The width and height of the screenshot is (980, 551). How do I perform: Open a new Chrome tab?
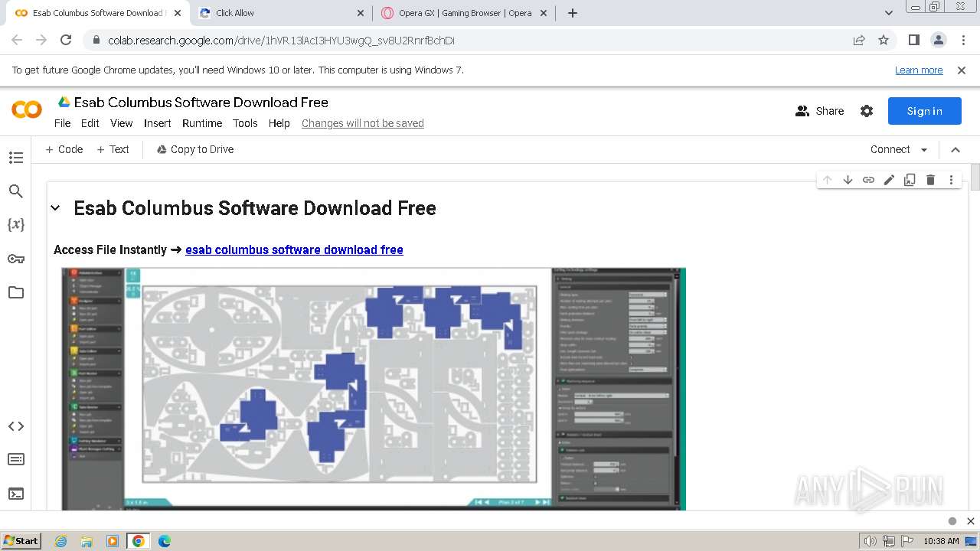[573, 13]
